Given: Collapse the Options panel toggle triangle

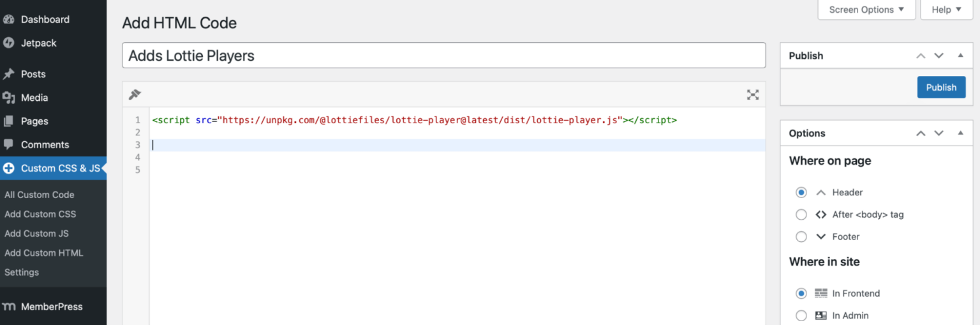Looking at the screenshot, I should (x=960, y=133).
